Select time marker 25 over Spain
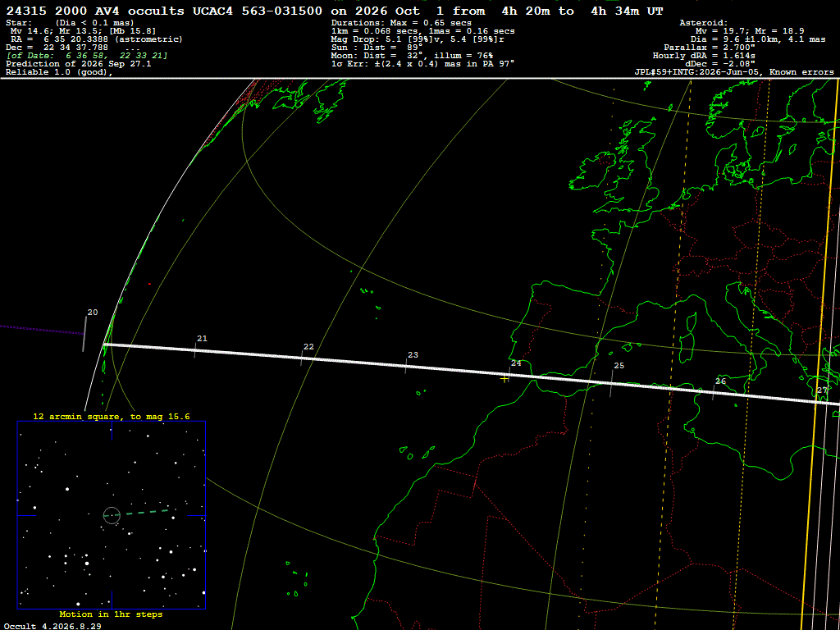 (619, 366)
